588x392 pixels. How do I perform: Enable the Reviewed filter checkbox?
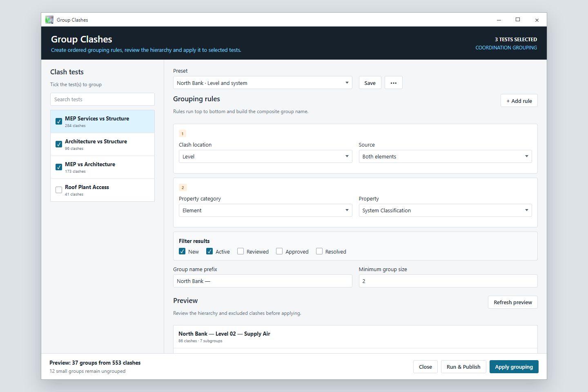(x=241, y=251)
